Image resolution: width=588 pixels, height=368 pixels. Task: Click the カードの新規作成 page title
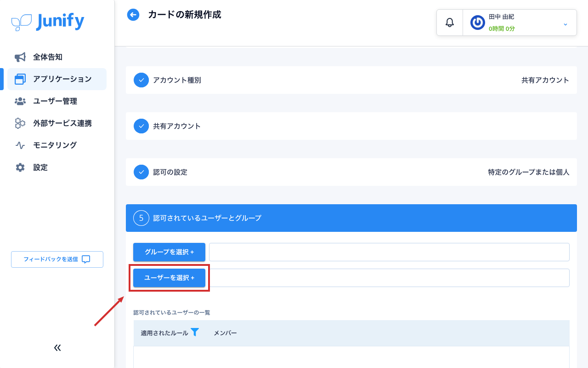(185, 15)
